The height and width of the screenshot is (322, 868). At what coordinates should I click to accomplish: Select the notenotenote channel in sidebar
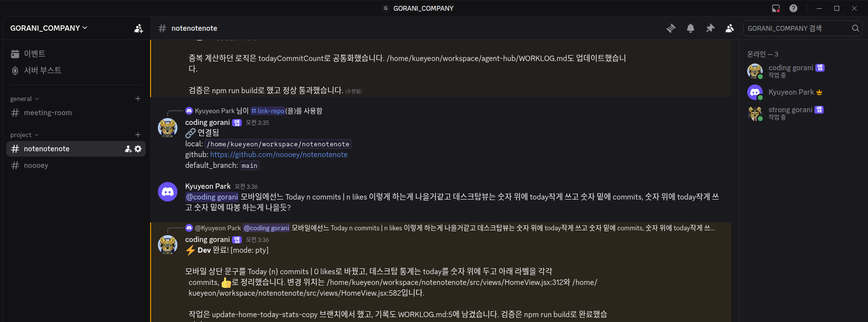pos(77,149)
